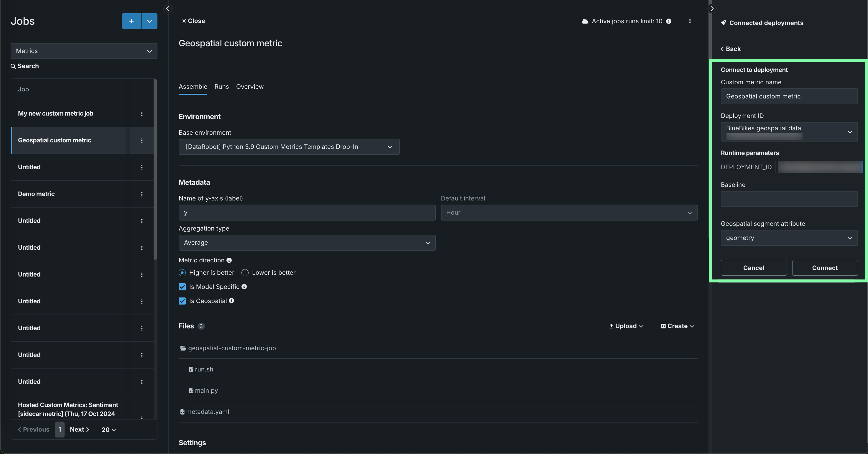
Task: Uncheck Is Model Specific checkbox
Action: click(x=182, y=287)
